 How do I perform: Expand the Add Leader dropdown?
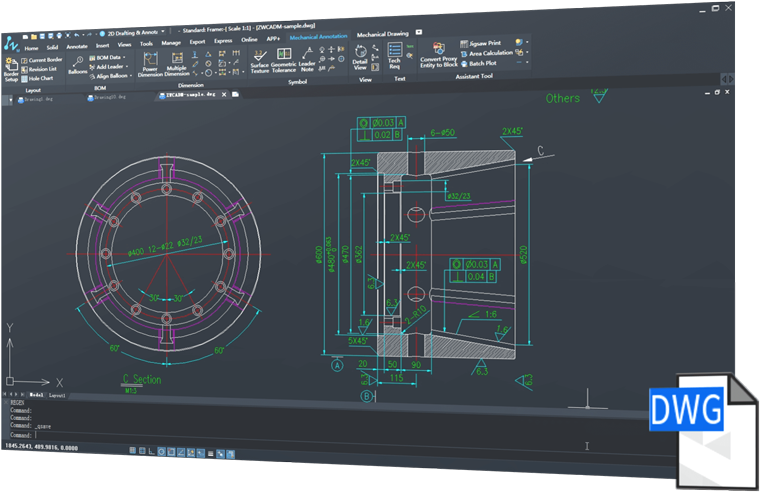point(128,67)
